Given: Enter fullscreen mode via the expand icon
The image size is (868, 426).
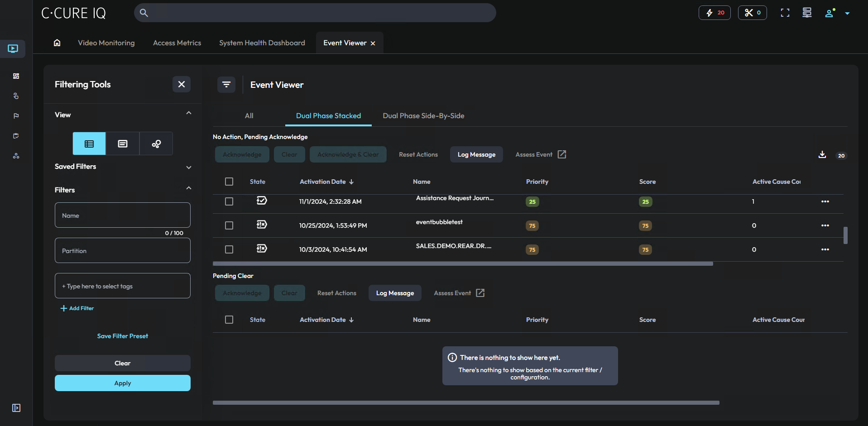Looking at the screenshot, I should (785, 13).
